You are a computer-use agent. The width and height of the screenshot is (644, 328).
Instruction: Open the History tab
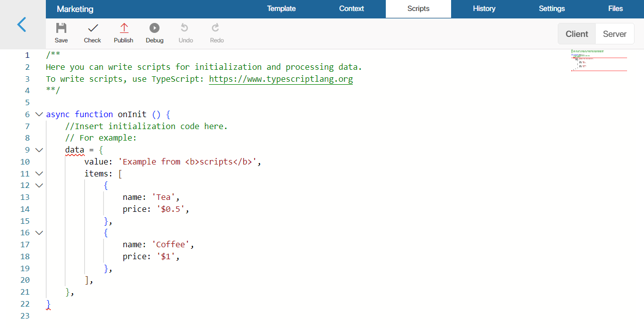(x=484, y=8)
